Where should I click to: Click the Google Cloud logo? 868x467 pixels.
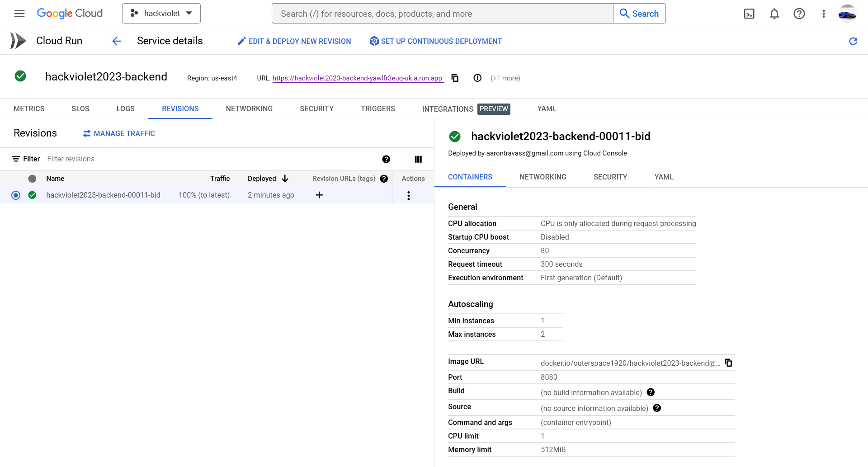(x=70, y=14)
